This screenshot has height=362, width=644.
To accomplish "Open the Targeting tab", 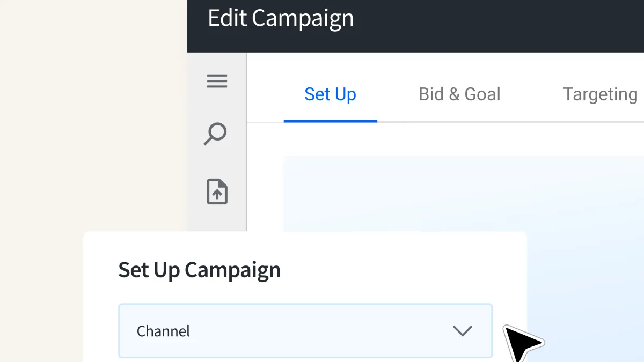I will pyautogui.click(x=600, y=94).
